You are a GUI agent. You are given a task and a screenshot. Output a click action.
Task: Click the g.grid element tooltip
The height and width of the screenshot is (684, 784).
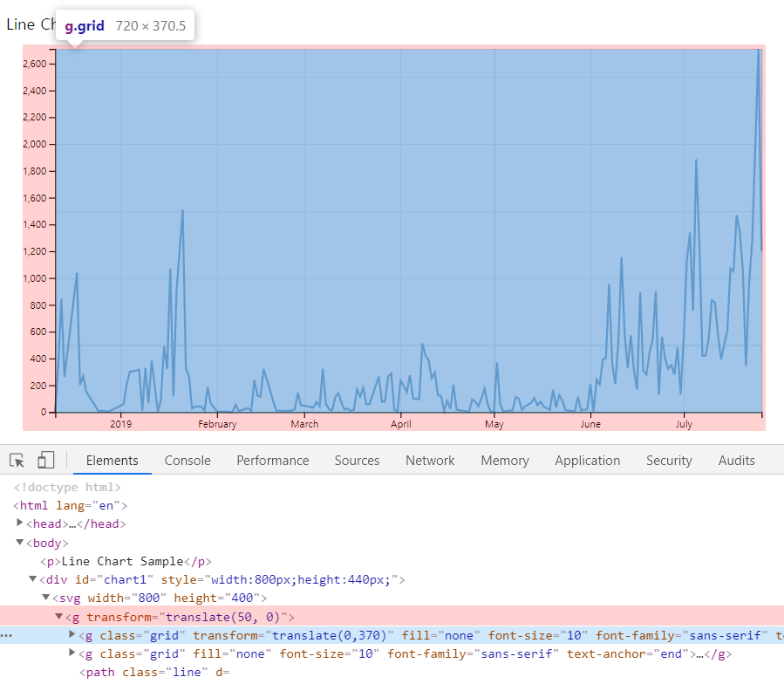pos(125,25)
